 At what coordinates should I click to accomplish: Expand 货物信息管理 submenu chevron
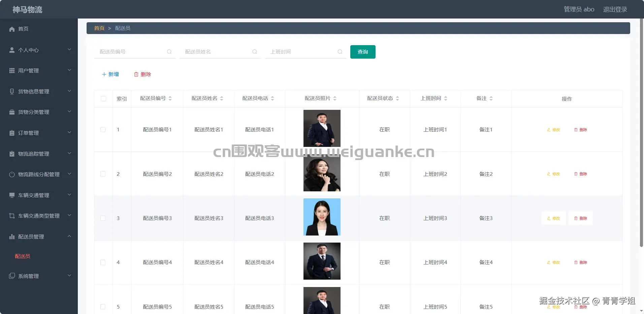69,91
